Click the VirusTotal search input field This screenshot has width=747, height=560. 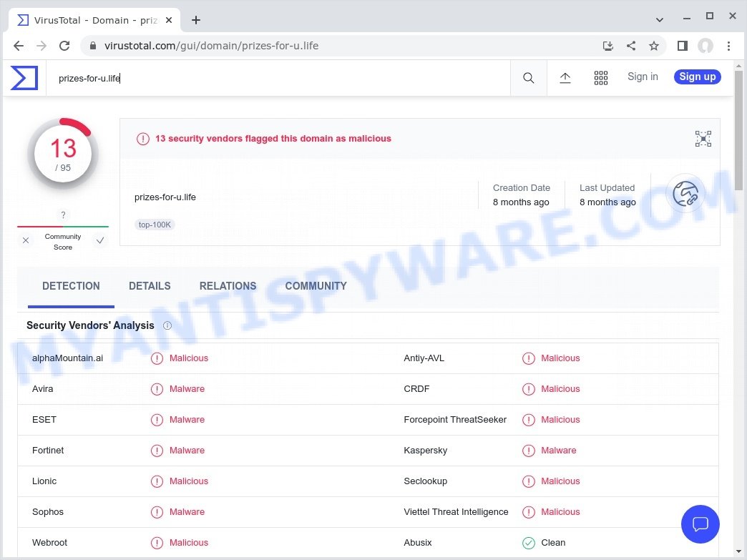point(278,78)
